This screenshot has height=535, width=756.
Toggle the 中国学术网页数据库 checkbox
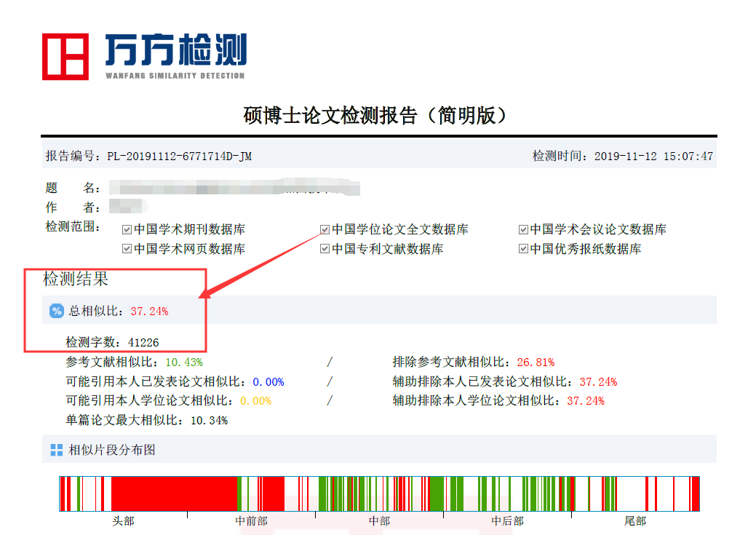tap(127, 249)
